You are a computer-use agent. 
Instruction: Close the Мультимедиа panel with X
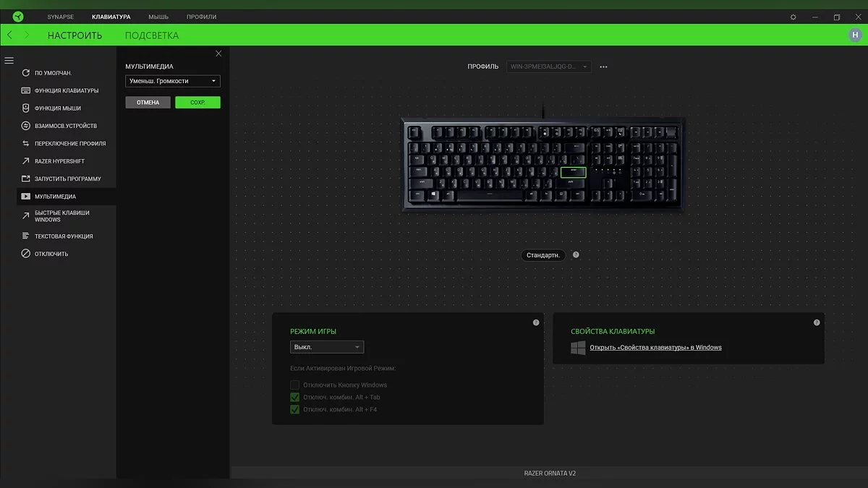[x=219, y=53]
